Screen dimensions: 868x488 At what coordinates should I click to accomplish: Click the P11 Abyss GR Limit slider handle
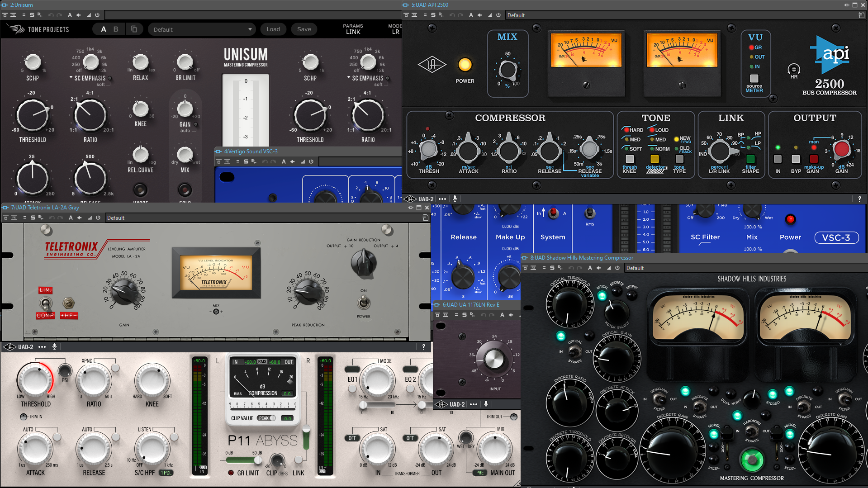(257, 460)
